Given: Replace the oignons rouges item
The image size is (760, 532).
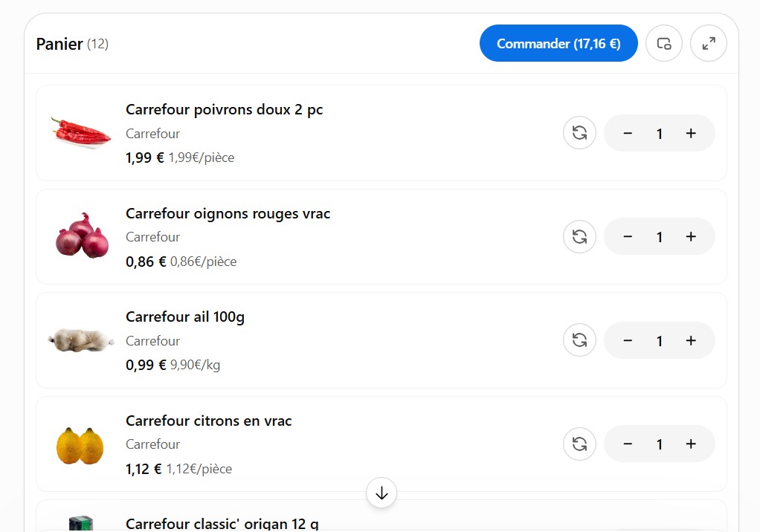Looking at the screenshot, I should [x=580, y=237].
